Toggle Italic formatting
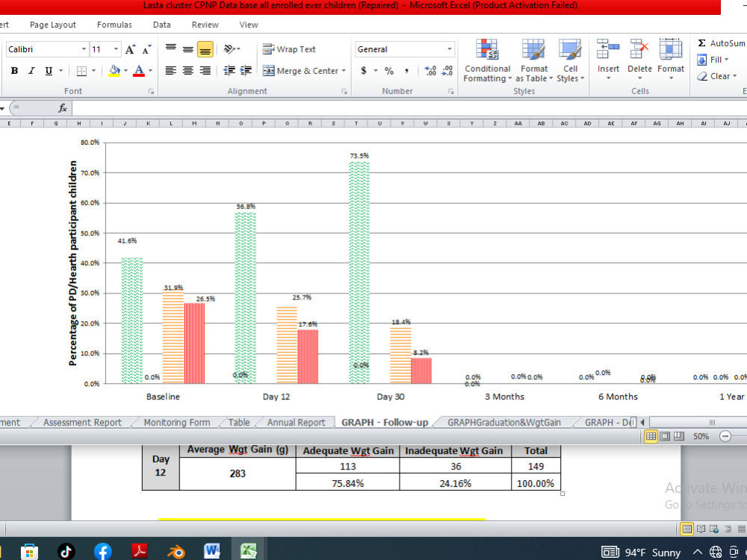 pyautogui.click(x=31, y=71)
